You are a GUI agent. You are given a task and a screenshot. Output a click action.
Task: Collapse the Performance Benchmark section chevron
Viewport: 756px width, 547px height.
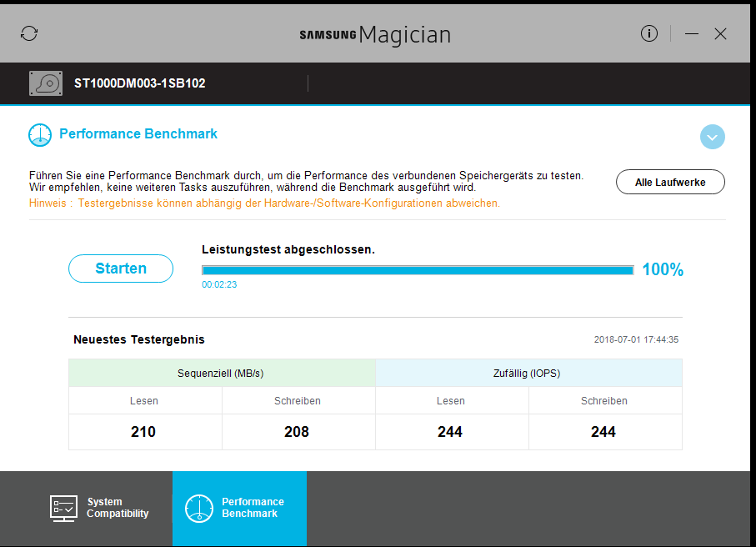coord(712,137)
